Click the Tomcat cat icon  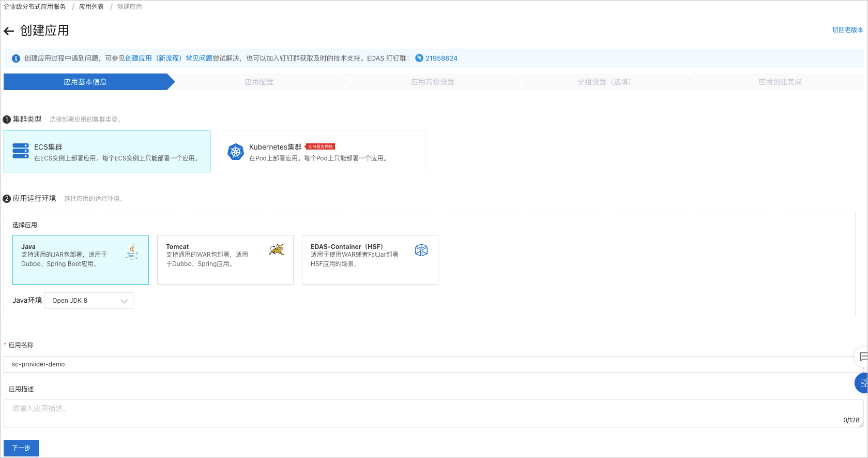click(277, 250)
